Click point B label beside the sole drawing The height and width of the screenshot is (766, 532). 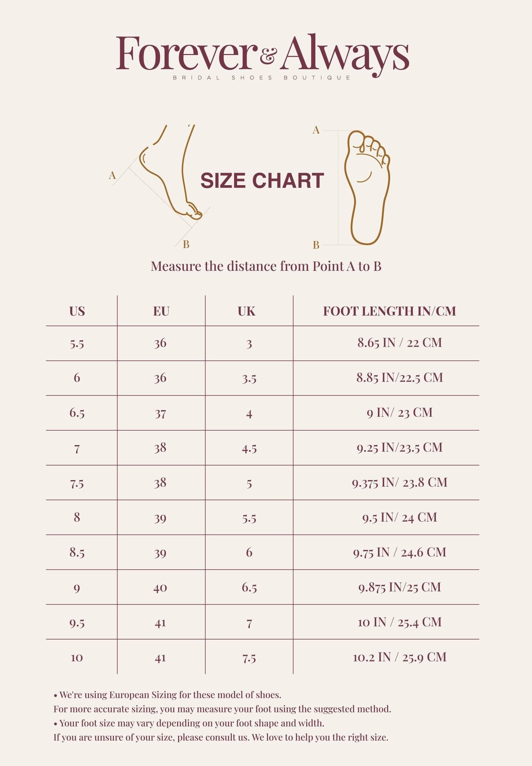[x=316, y=245]
